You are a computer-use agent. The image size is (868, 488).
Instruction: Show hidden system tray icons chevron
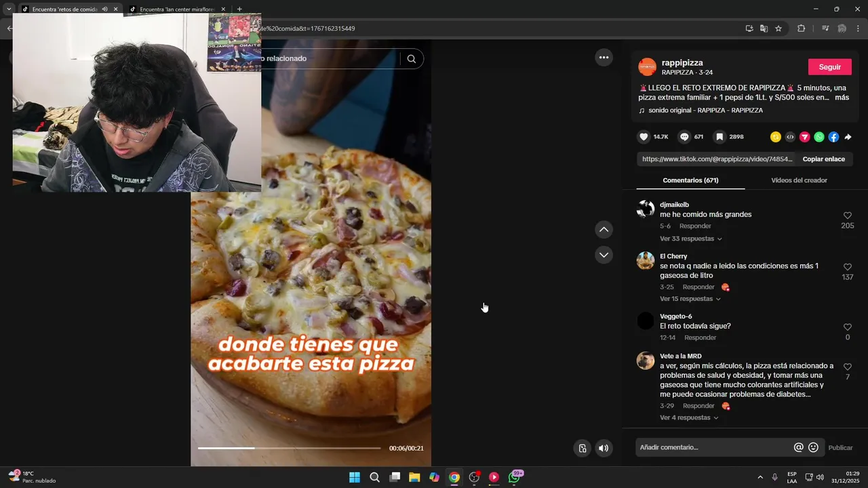759,477
